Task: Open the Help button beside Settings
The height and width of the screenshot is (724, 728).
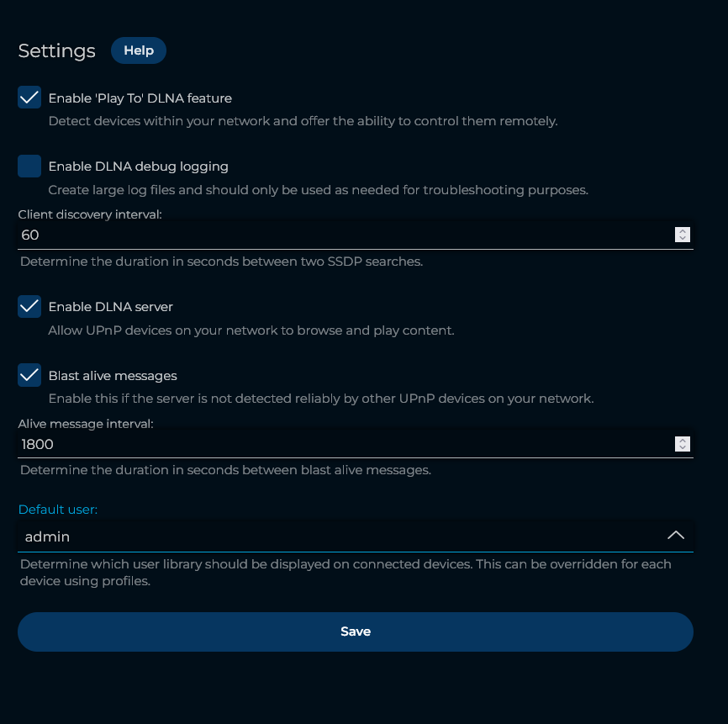Action: [x=139, y=50]
